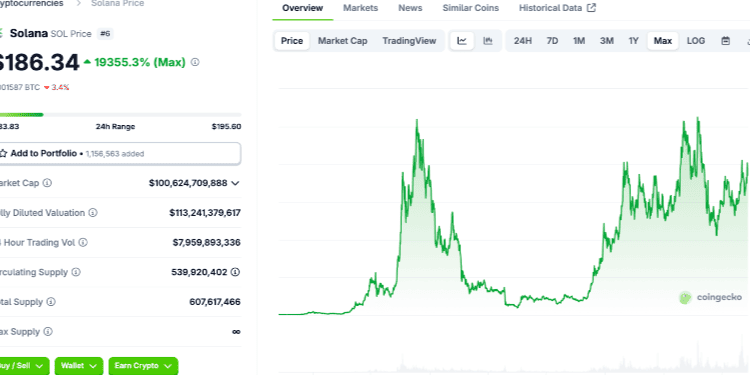The height and width of the screenshot is (375, 750).
Task: Open the Earn Crypto dropdown
Action: [143, 366]
